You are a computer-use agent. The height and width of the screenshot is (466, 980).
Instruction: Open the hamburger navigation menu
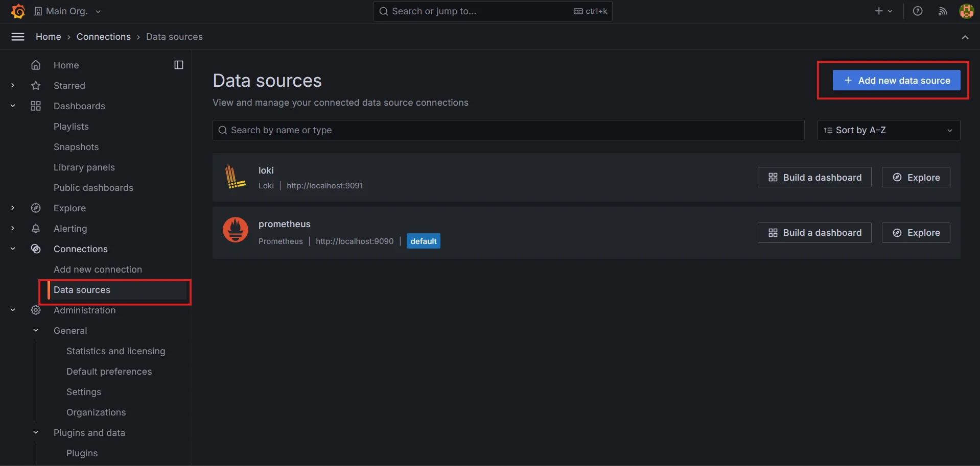coord(17,36)
